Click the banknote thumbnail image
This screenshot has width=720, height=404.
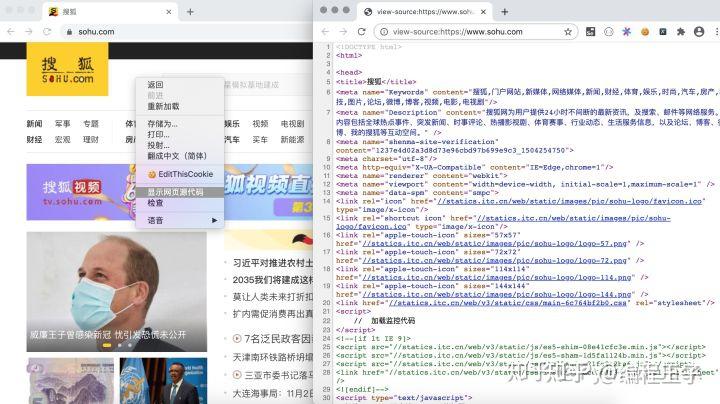(71, 381)
